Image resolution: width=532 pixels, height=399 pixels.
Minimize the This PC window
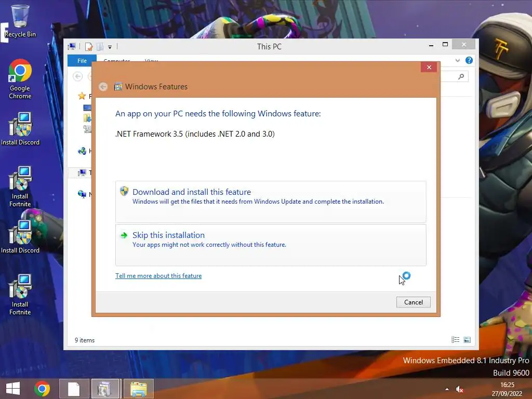pos(431,45)
